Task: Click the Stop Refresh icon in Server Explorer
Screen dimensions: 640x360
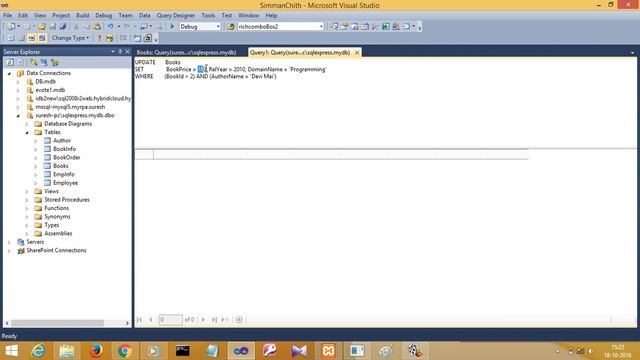Action: point(20,62)
